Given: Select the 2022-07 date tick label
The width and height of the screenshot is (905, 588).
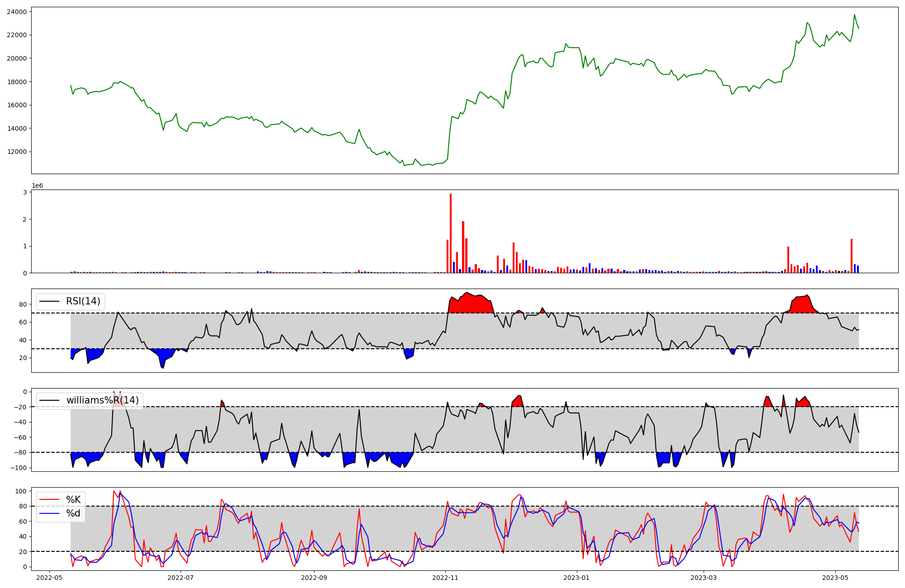Looking at the screenshot, I should pyautogui.click(x=181, y=578).
